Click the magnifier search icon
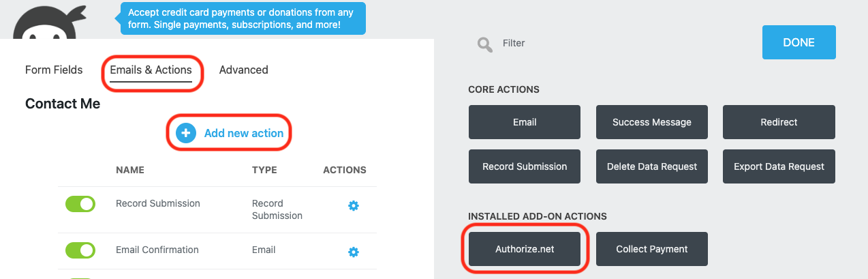The image size is (868, 279). (x=484, y=44)
